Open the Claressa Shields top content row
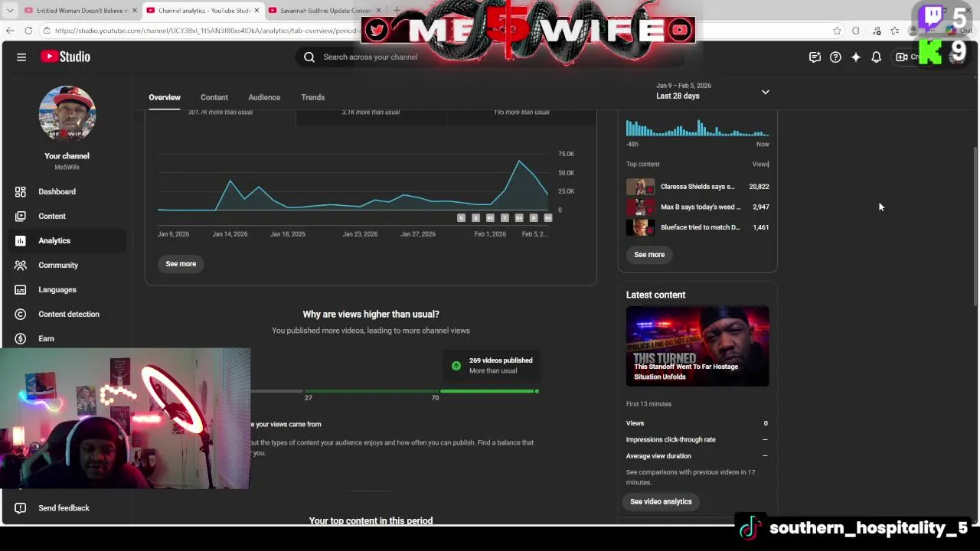Viewport: 980px width, 551px height. [x=697, y=187]
